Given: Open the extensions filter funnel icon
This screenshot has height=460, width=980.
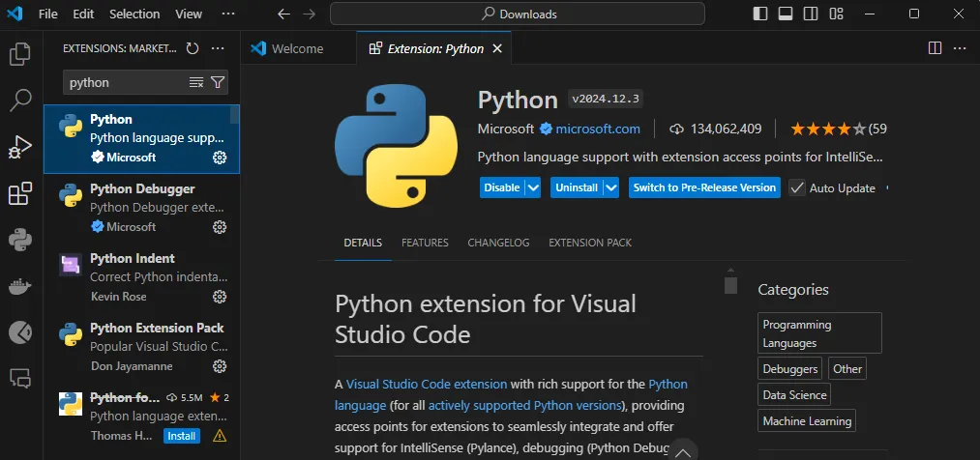Looking at the screenshot, I should [218, 82].
